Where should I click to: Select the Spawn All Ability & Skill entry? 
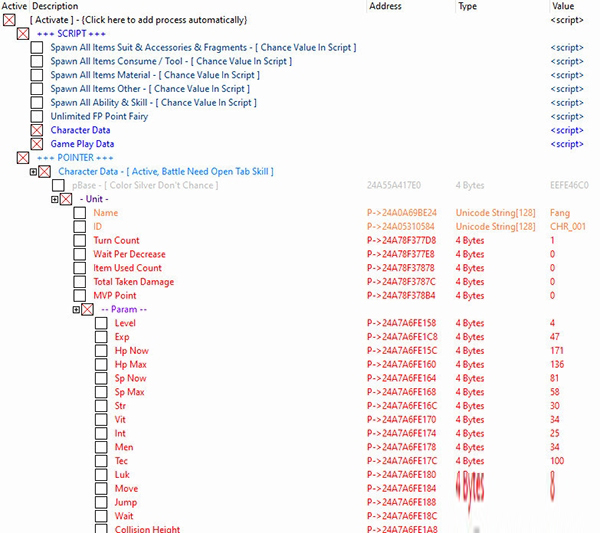[x=150, y=103]
